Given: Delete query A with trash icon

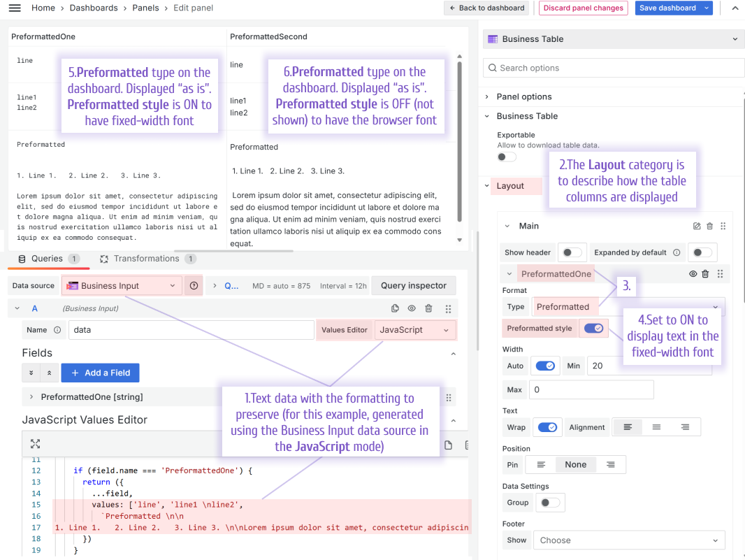Looking at the screenshot, I should [428, 308].
